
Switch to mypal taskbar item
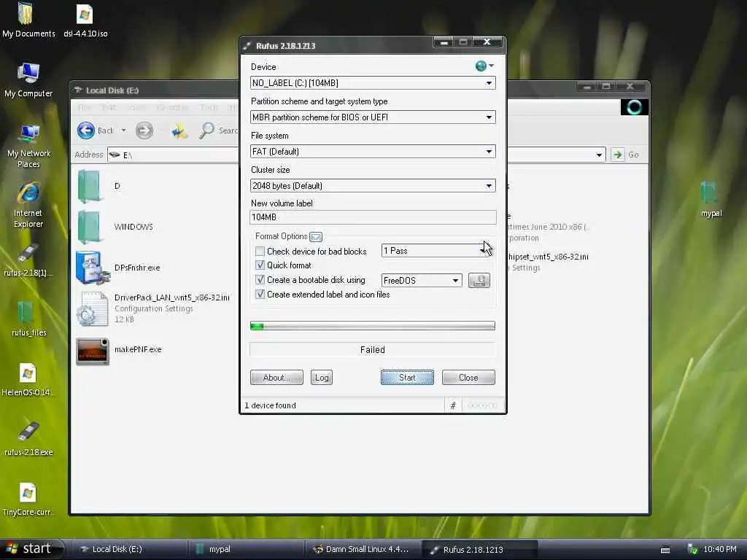click(x=247, y=550)
